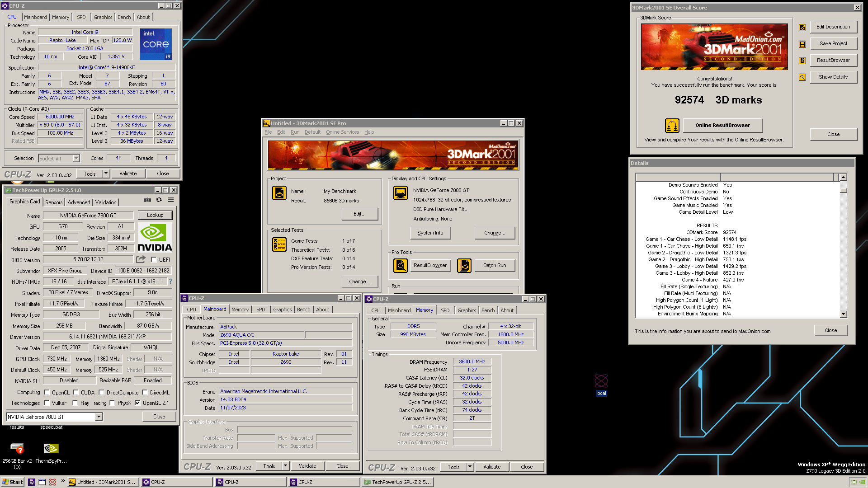Click the Details list scroll-down arrow
The width and height of the screenshot is (868, 488).
[x=843, y=314]
